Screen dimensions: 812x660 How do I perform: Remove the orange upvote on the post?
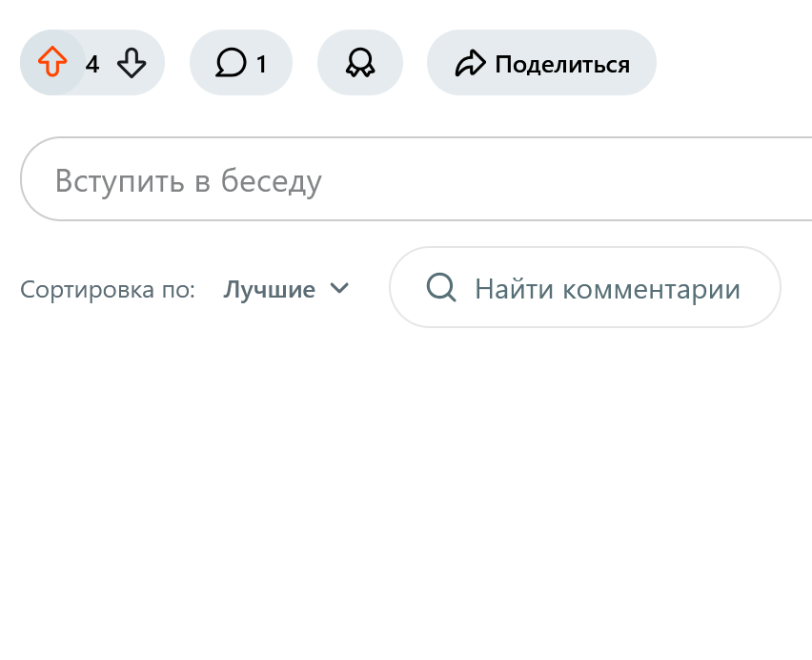pos(52,62)
